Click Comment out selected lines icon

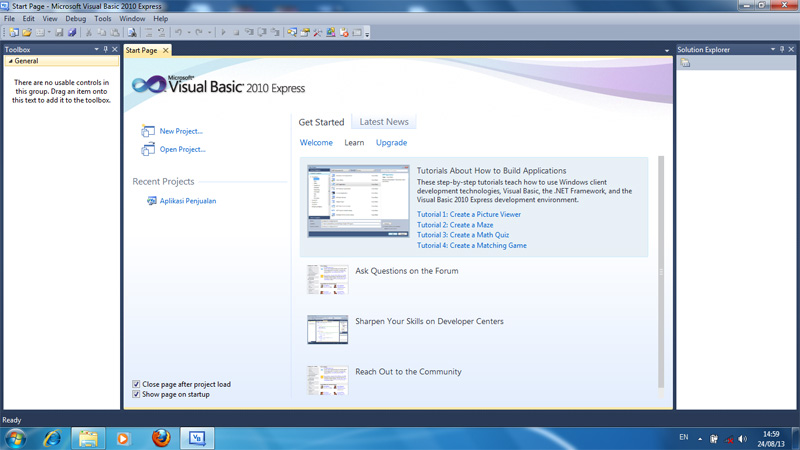pos(149,33)
